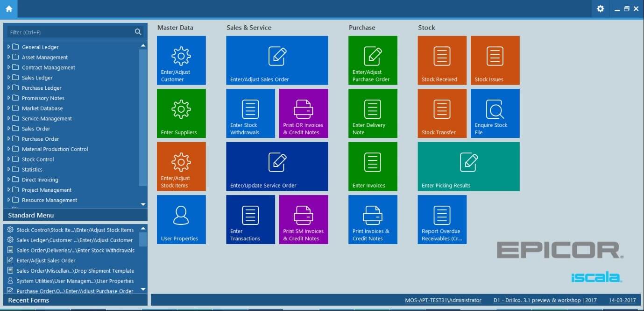This screenshot has width=644, height=311.
Task: Open the Enter/Adjust Customer tile
Action: (181, 60)
